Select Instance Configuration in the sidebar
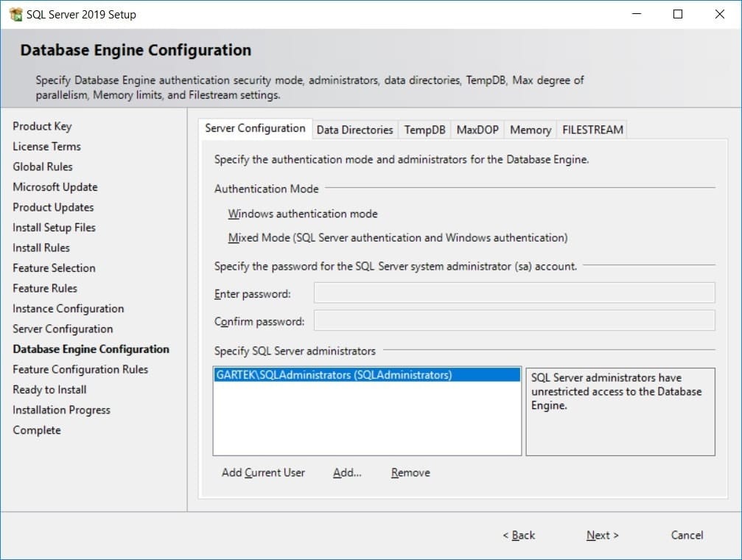Screen dimensions: 742x560 coord(67,308)
